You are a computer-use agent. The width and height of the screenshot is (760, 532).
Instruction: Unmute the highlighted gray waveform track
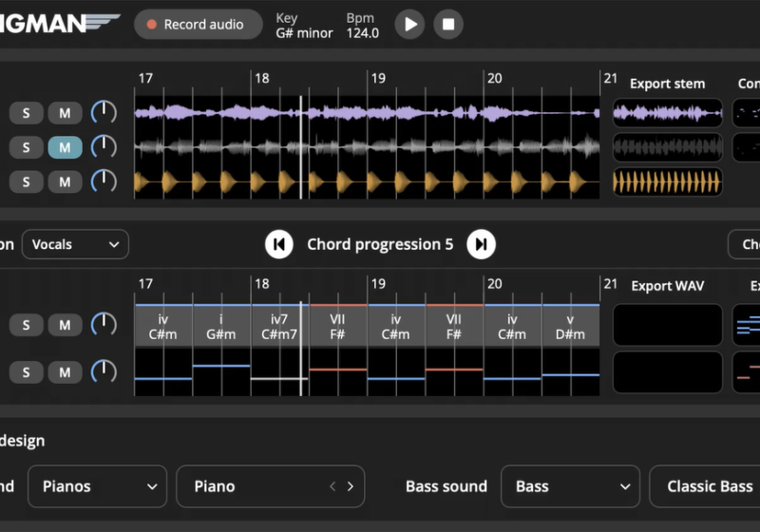(x=65, y=147)
